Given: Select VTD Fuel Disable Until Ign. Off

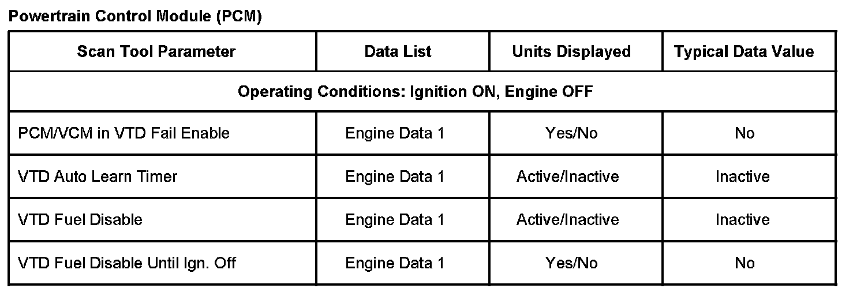Looking at the screenshot, I should click(x=127, y=263).
